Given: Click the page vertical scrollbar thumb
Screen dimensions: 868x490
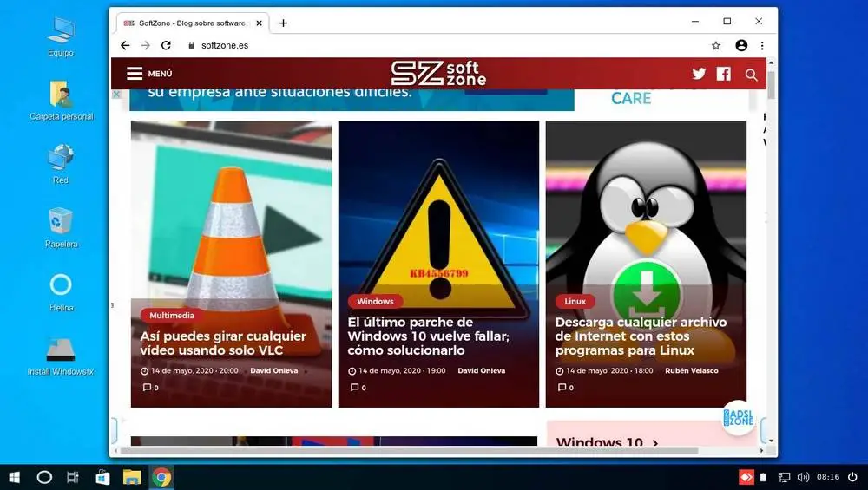Looking at the screenshot, I should [771, 85].
